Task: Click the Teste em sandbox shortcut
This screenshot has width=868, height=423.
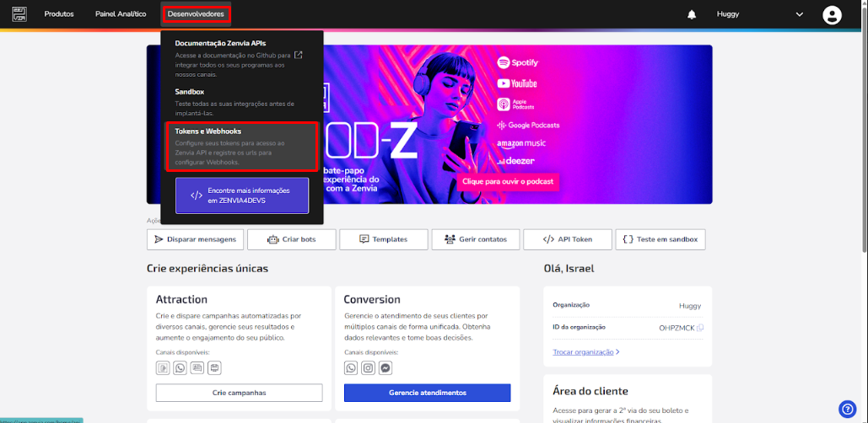Action: point(660,239)
